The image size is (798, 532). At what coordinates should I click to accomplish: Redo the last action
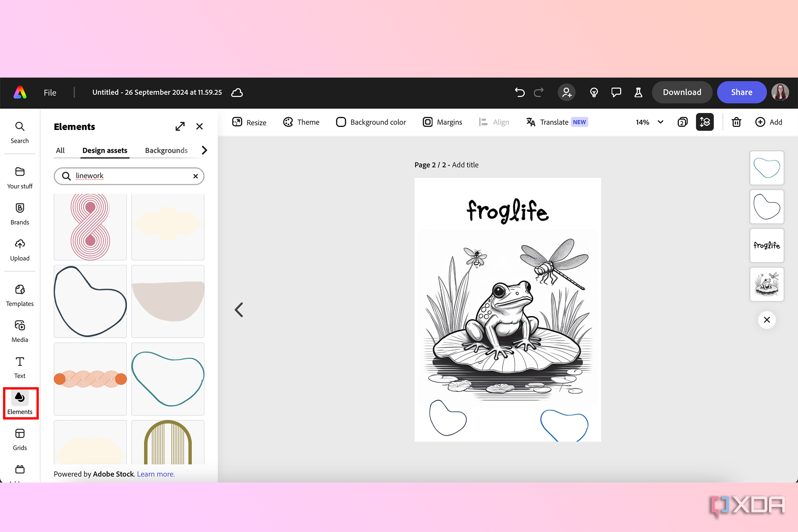539,92
